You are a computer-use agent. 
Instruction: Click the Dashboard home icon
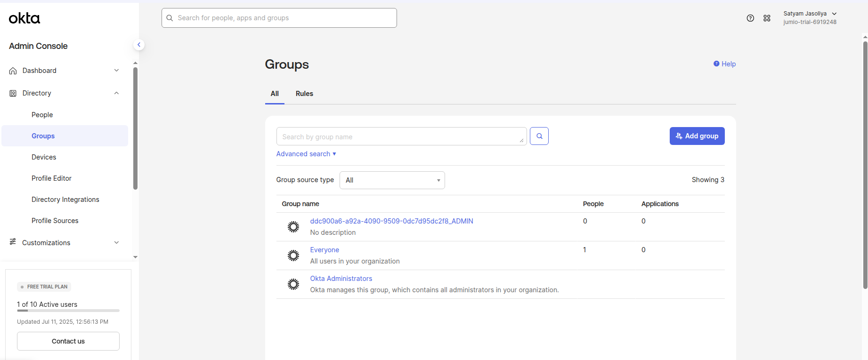(x=13, y=71)
